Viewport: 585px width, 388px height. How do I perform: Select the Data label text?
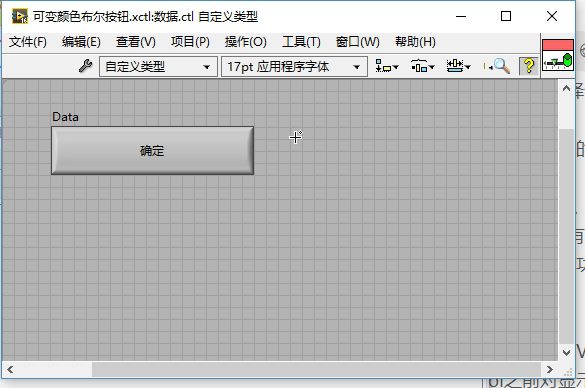65,117
